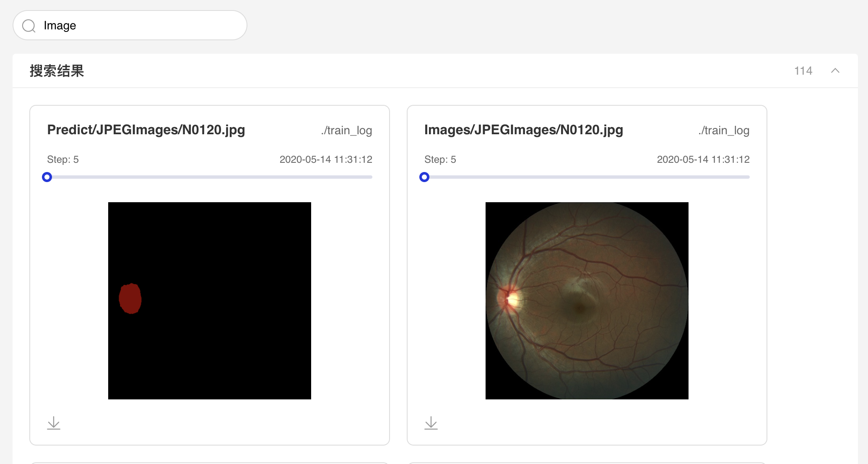Open the predicted mask thumbnail image
Viewport: 868px width, 464px height.
tap(210, 301)
